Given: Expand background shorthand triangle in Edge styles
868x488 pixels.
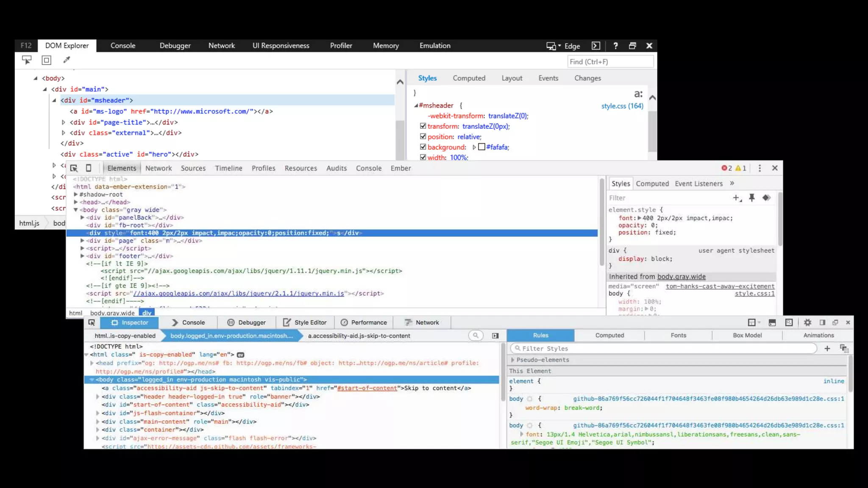Looking at the screenshot, I should click(474, 147).
